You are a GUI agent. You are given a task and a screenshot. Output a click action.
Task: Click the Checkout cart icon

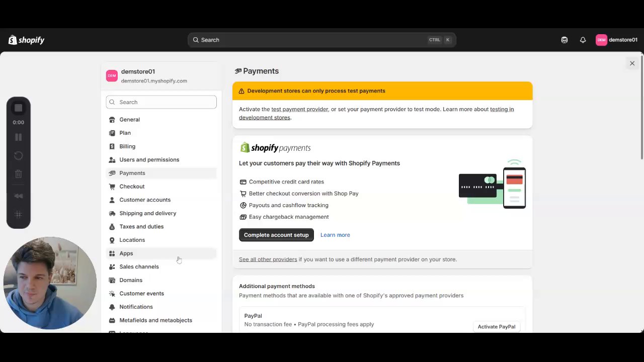pos(112,187)
